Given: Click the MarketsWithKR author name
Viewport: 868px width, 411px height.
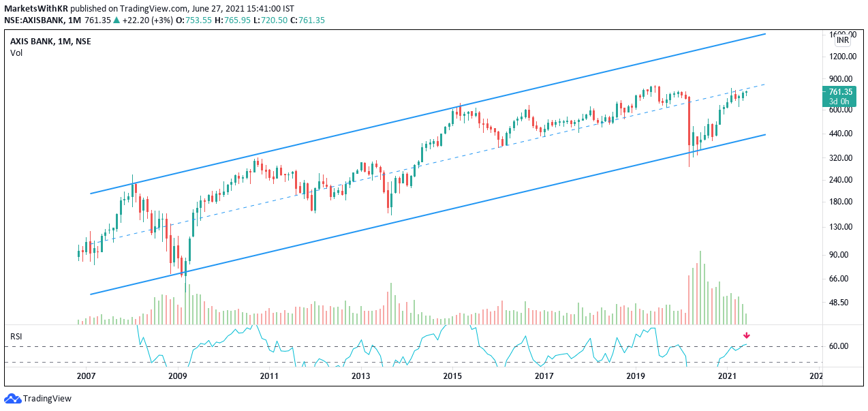Looking at the screenshot, I should 35,8.
